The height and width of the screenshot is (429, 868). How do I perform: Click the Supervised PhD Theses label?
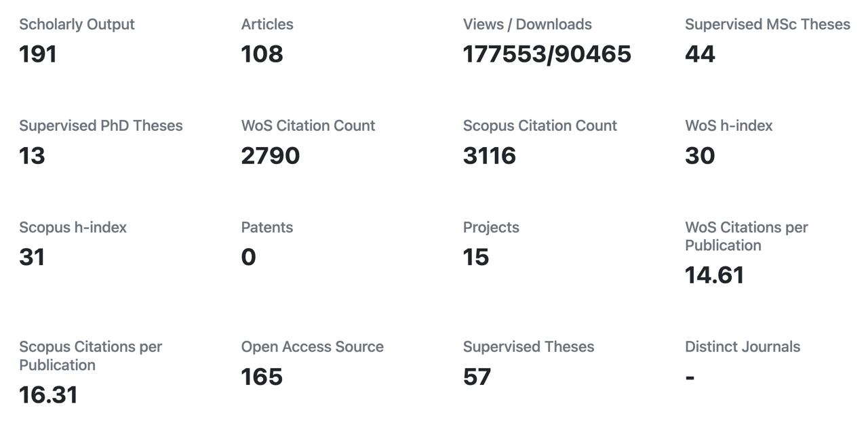pyautogui.click(x=100, y=126)
